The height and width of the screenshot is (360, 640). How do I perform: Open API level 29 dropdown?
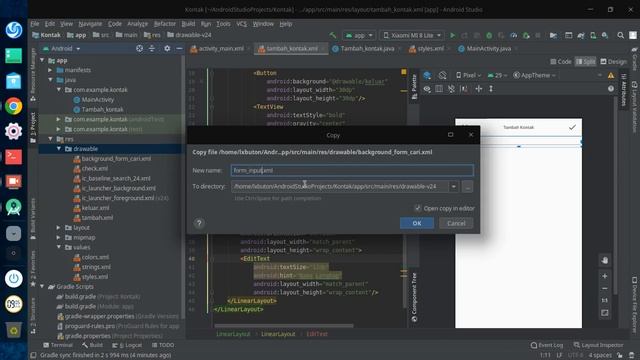[x=497, y=76]
